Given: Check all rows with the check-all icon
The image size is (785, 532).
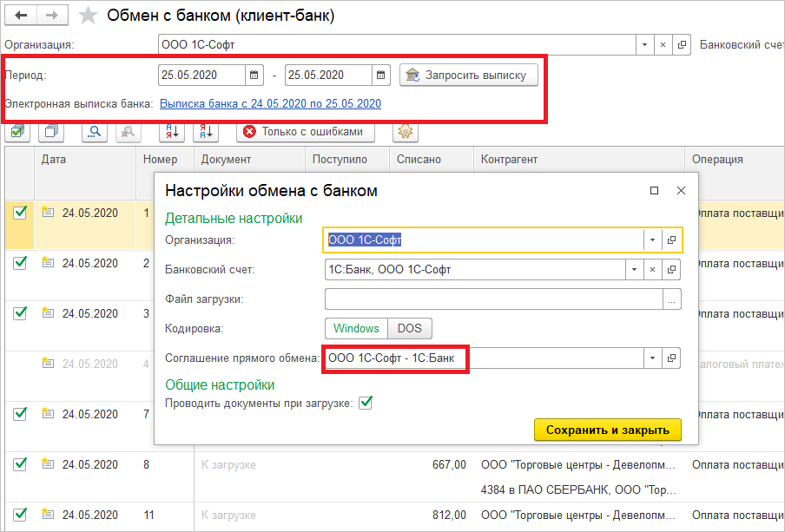Looking at the screenshot, I should click(17, 132).
